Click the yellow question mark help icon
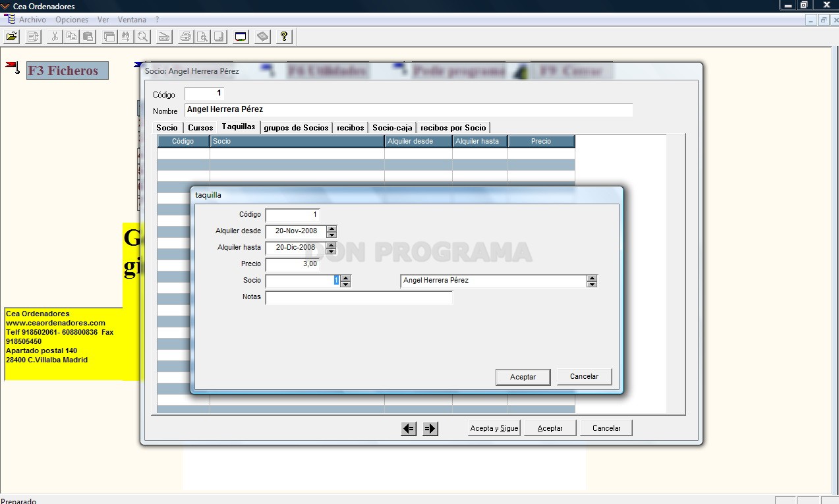This screenshot has width=839, height=504. click(x=284, y=37)
